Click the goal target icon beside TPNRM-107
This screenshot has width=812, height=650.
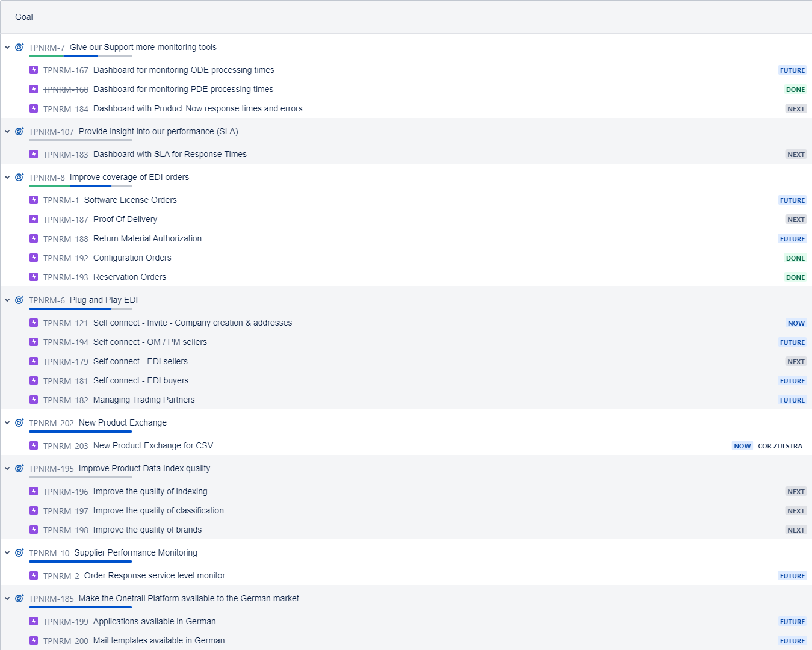[19, 131]
